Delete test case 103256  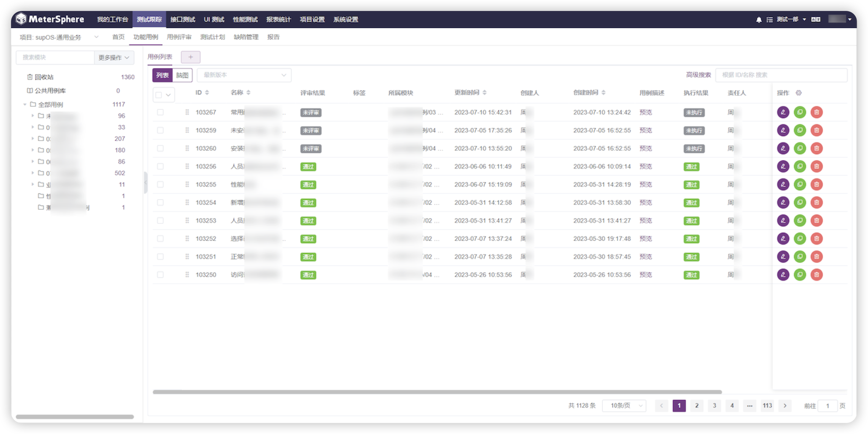816,166
